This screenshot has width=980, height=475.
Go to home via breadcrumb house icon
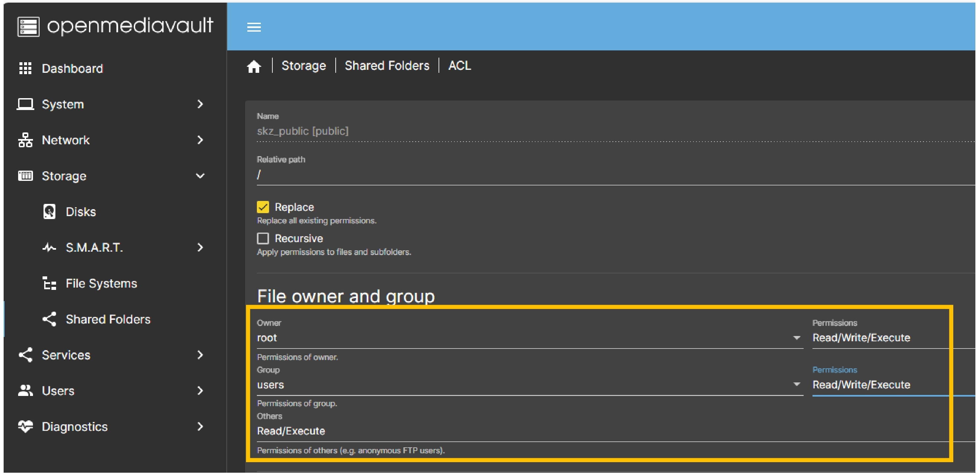[x=254, y=66]
